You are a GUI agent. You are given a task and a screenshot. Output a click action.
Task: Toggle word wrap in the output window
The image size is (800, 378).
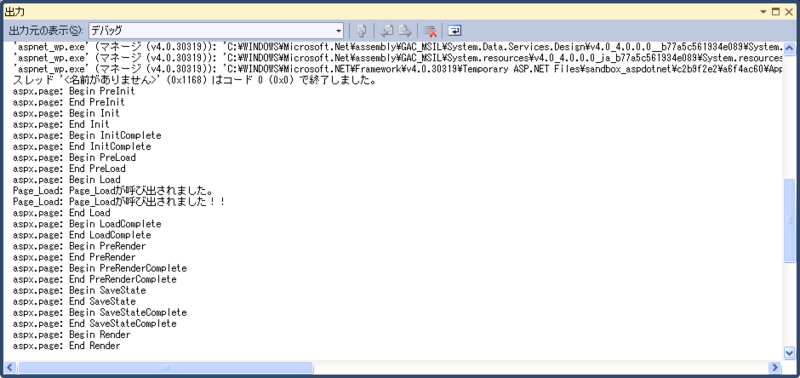pyautogui.click(x=454, y=31)
